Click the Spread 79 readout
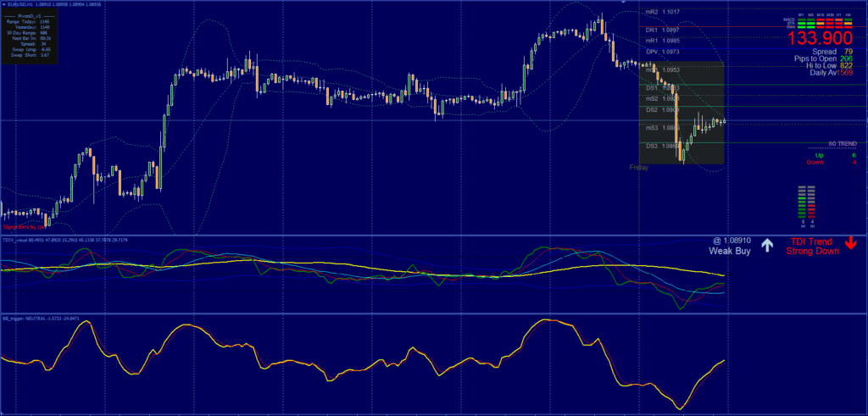Image resolution: width=868 pixels, height=416 pixels. pyautogui.click(x=832, y=52)
